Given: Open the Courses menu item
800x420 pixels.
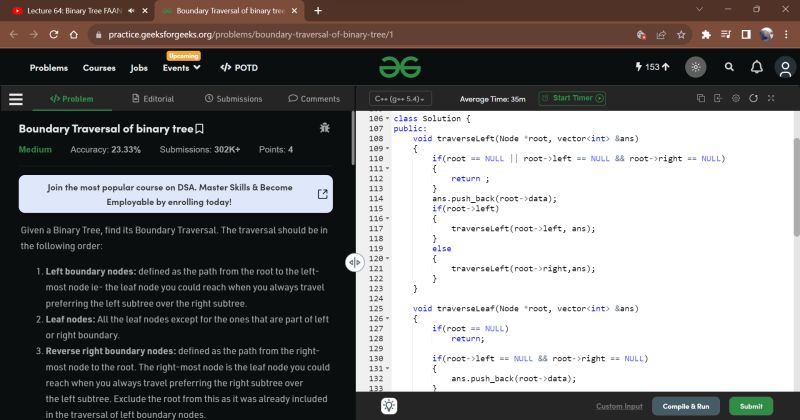Looking at the screenshot, I should point(99,68).
